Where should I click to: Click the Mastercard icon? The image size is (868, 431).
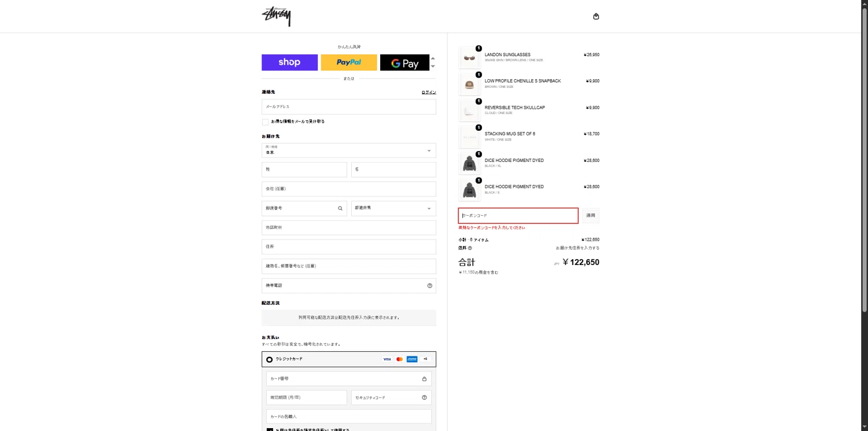coord(399,359)
